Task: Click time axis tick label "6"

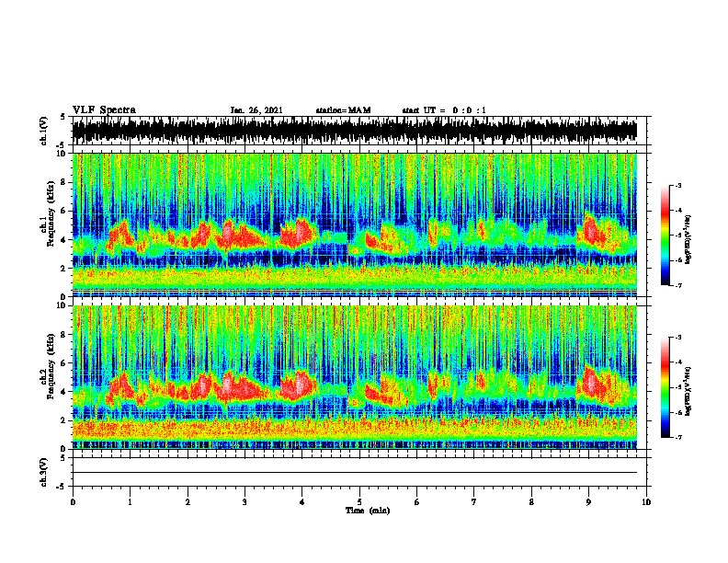Action: pos(417,502)
